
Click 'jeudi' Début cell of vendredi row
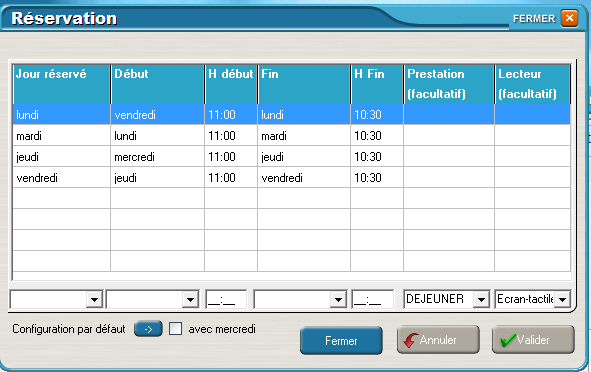158,178
